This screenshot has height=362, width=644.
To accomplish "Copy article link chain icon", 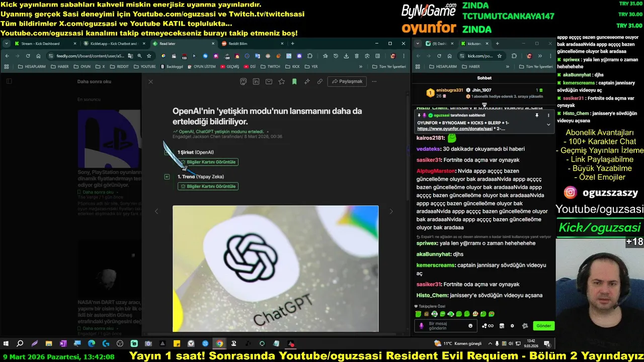I will tap(319, 81).
